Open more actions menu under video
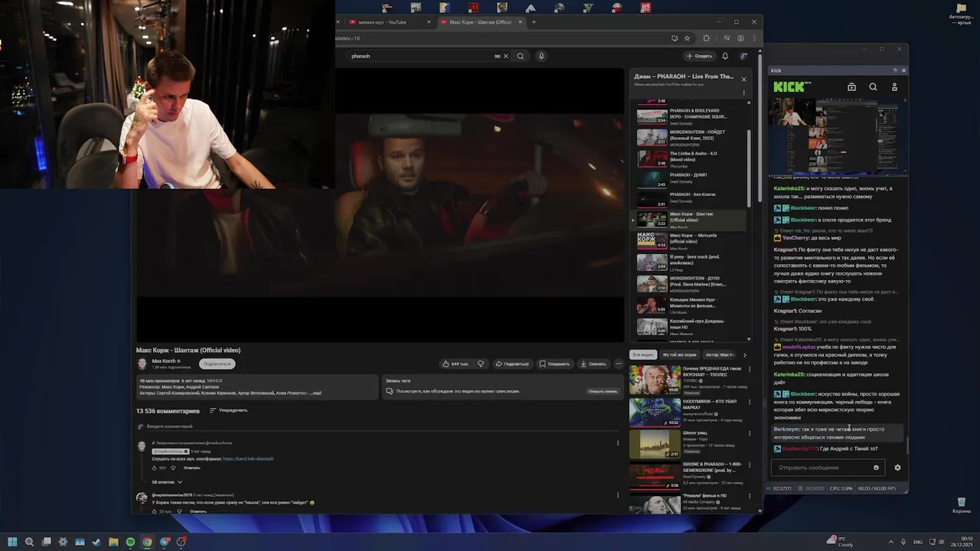The image size is (980, 551). pyautogui.click(x=619, y=364)
